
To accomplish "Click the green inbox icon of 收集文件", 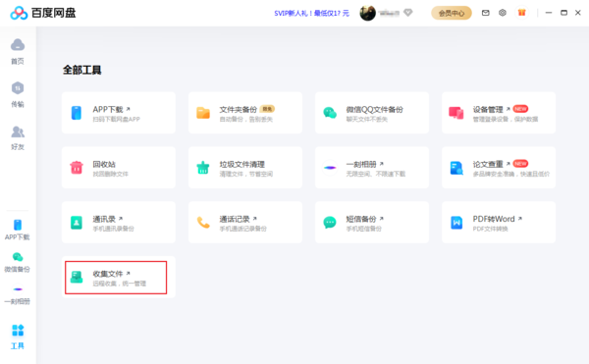I will click(x=77, y=277).
